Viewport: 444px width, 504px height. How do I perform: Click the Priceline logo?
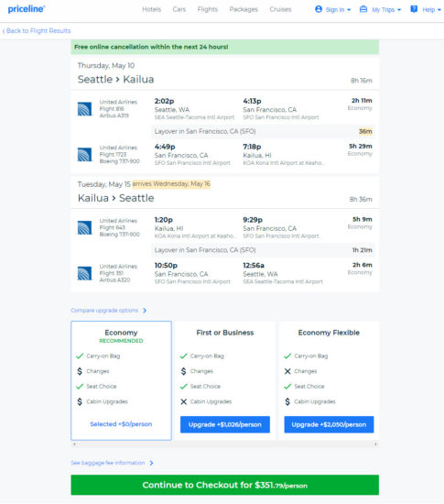pyautogui.click(x=27, y=9)
